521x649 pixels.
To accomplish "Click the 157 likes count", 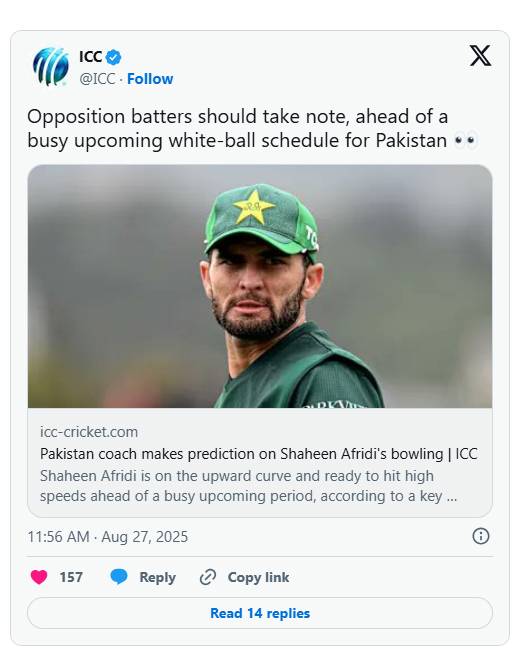I will click(71, 577).
